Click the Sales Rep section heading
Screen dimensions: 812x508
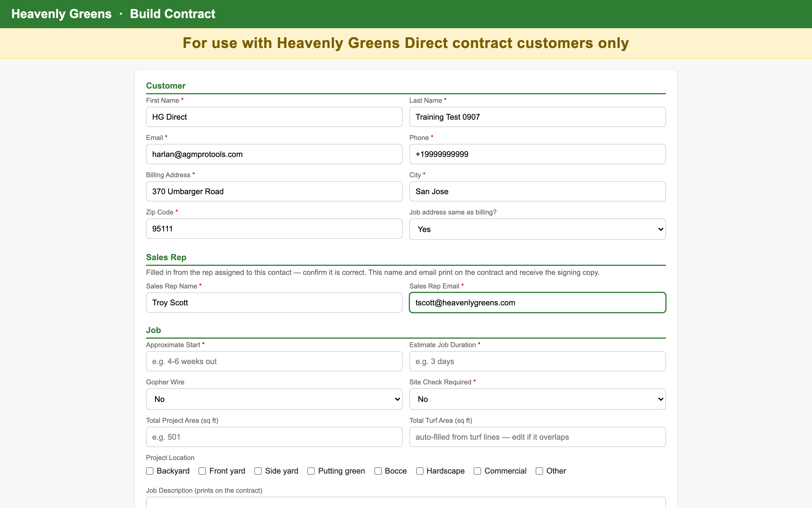coord(166,257)
